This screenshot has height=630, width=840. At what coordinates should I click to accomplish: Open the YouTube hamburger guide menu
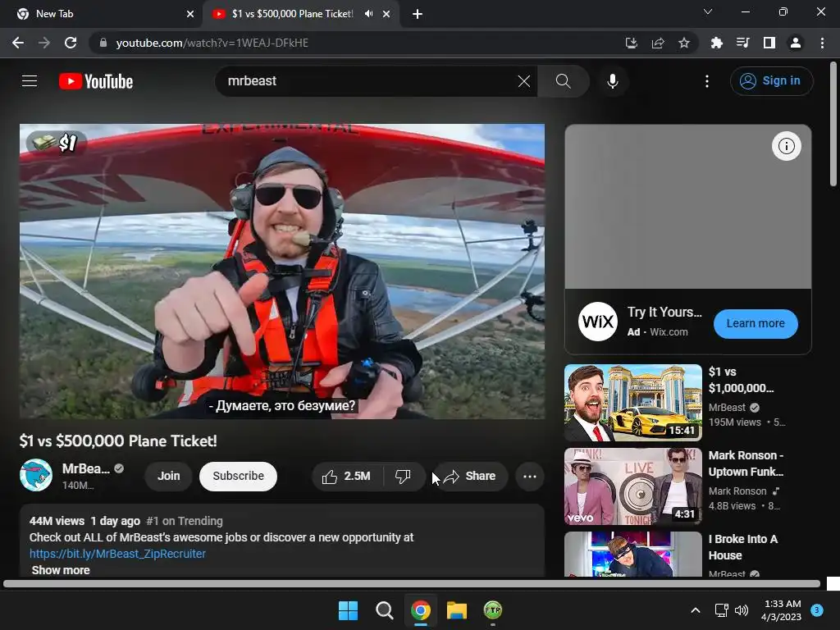pyautogui.click(x=30, y=81)
